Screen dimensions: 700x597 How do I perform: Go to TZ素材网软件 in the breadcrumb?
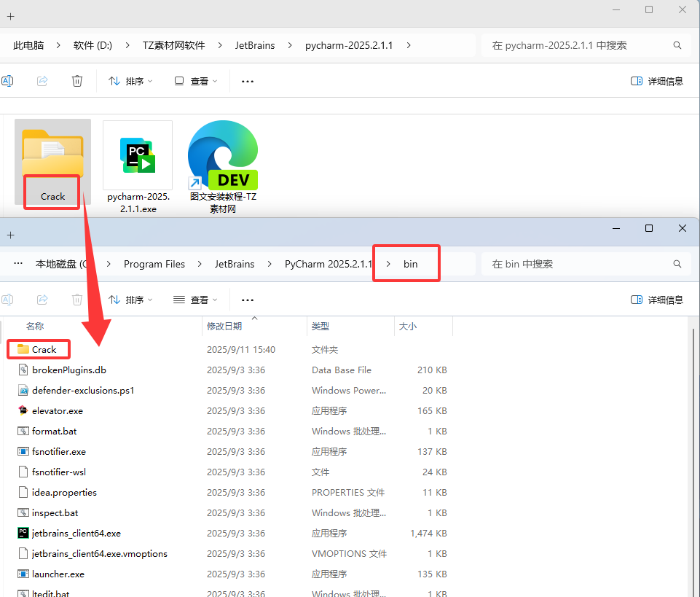click(x=173, y=45)
